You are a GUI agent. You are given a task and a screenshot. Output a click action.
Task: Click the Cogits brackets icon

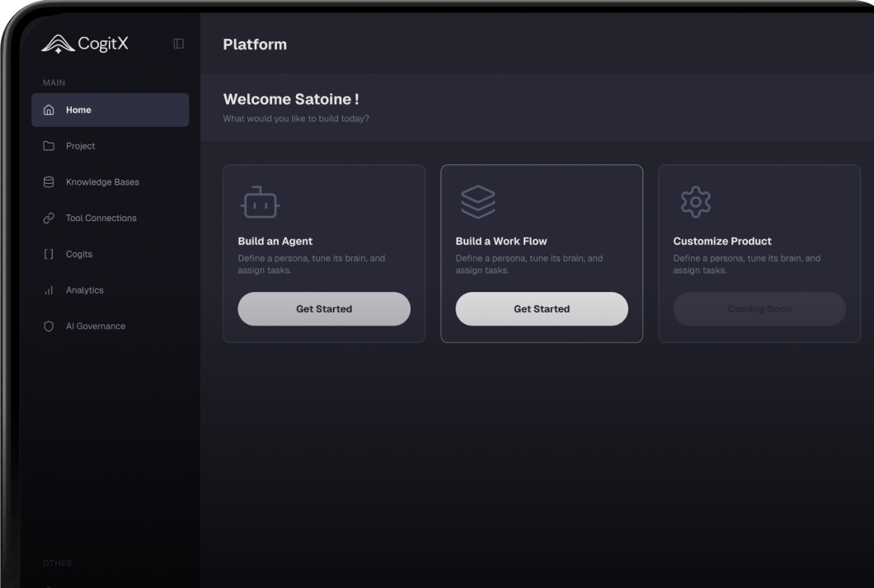pyautogui.click(x=49, y=254)
